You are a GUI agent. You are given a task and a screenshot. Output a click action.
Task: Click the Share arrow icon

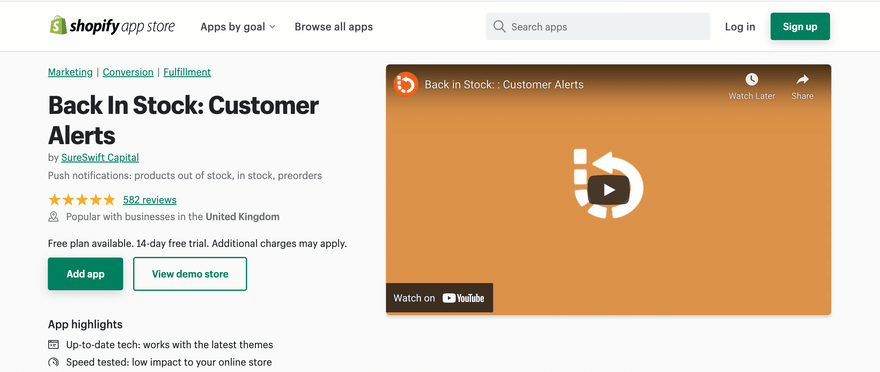click(x=803, y=79)
